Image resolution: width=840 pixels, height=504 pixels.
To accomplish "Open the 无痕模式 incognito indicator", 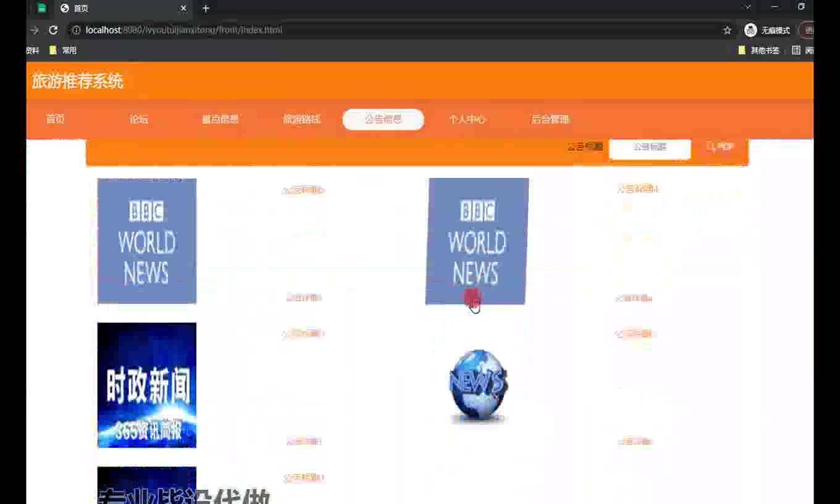I will tap(767, 30).
